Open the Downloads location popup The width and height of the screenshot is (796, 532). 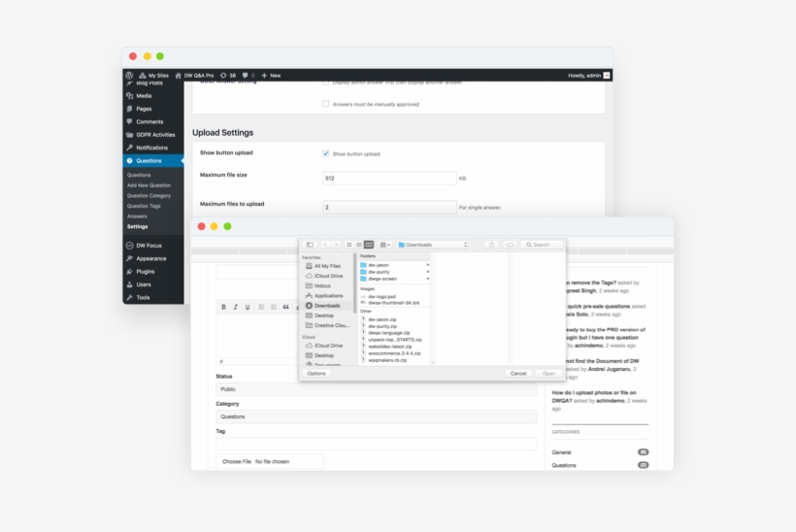pyautogui.click(x=433, y=245)
